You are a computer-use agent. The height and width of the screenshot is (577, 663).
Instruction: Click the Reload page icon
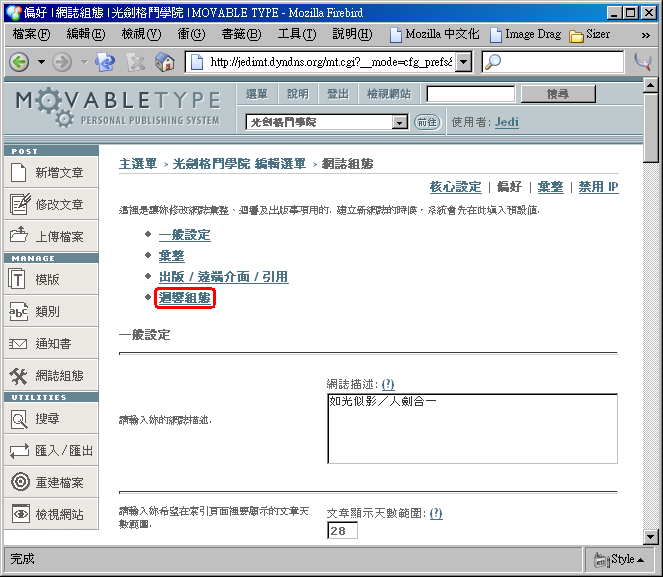coord(105,62)
